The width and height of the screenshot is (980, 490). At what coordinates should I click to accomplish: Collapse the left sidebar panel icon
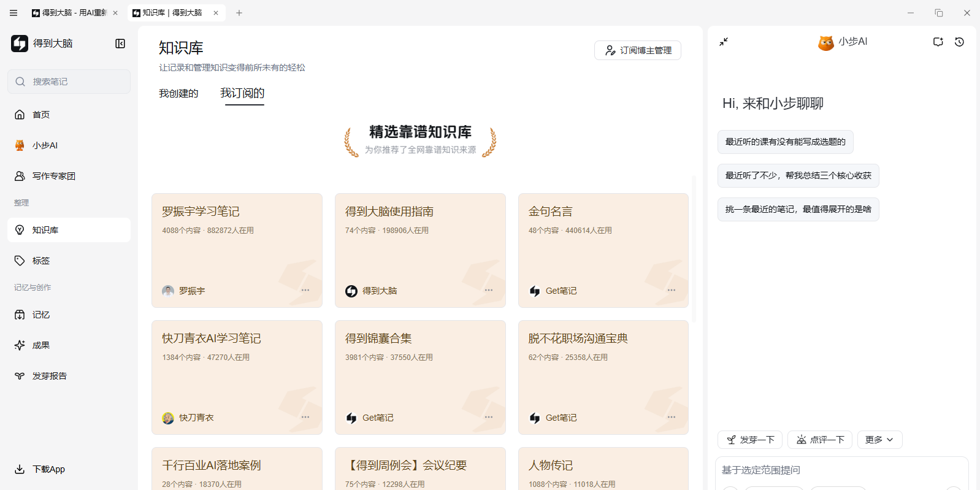tap(120, 44)
